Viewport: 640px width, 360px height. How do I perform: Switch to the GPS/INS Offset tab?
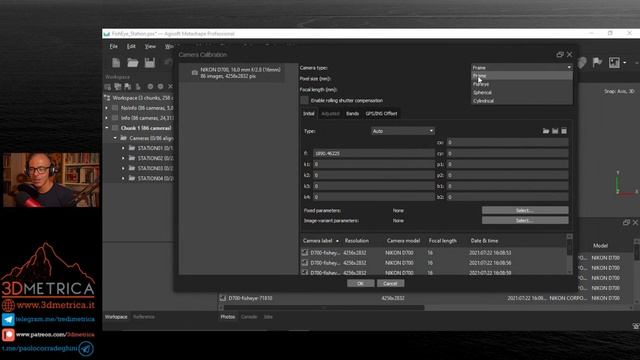381,113
